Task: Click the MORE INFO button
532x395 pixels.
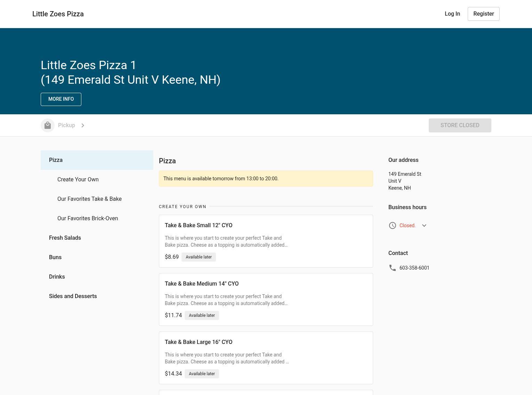Action: (x=61, y=99)
